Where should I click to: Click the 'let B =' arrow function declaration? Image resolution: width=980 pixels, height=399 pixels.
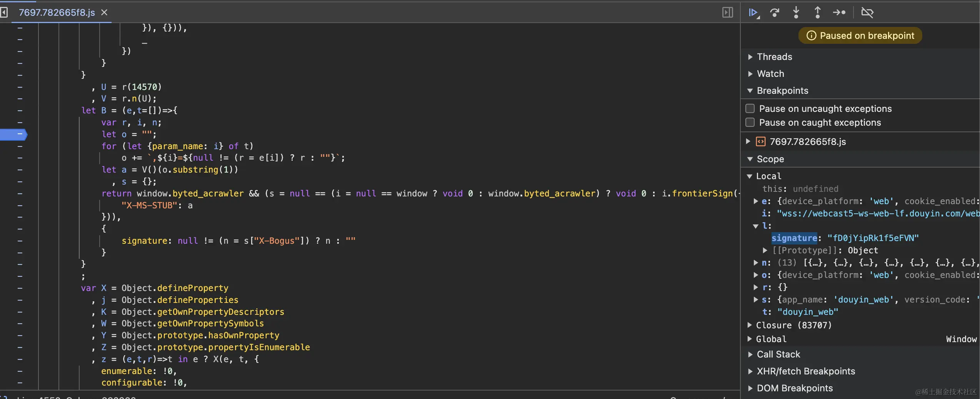pos(129,111)
